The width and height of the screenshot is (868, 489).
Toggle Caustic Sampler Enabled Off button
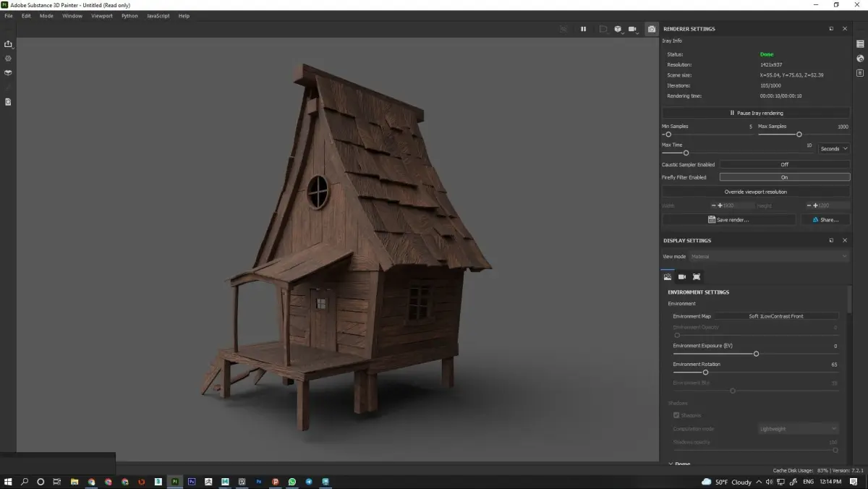785,165
